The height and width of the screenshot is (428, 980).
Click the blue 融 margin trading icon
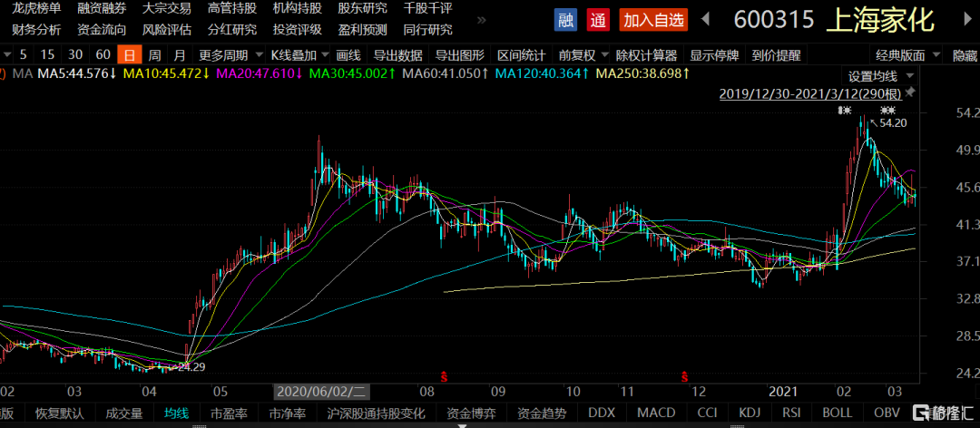click(x=565, y=20)
